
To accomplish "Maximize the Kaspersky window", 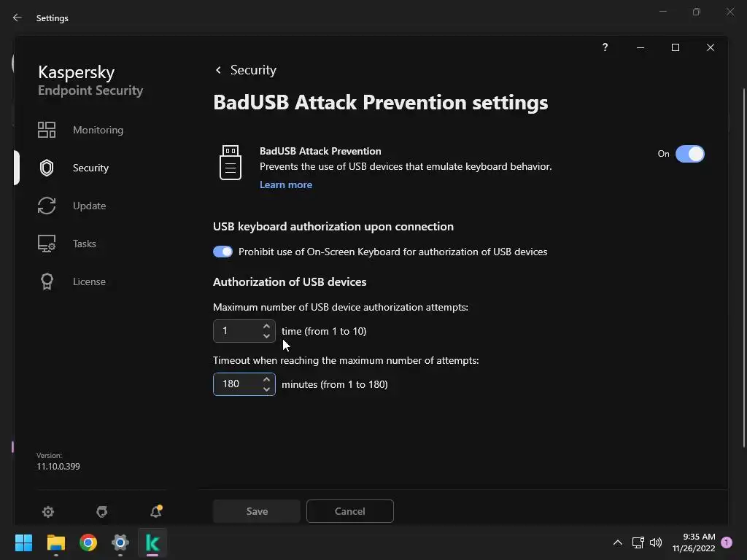I will (x=675, y=47).
